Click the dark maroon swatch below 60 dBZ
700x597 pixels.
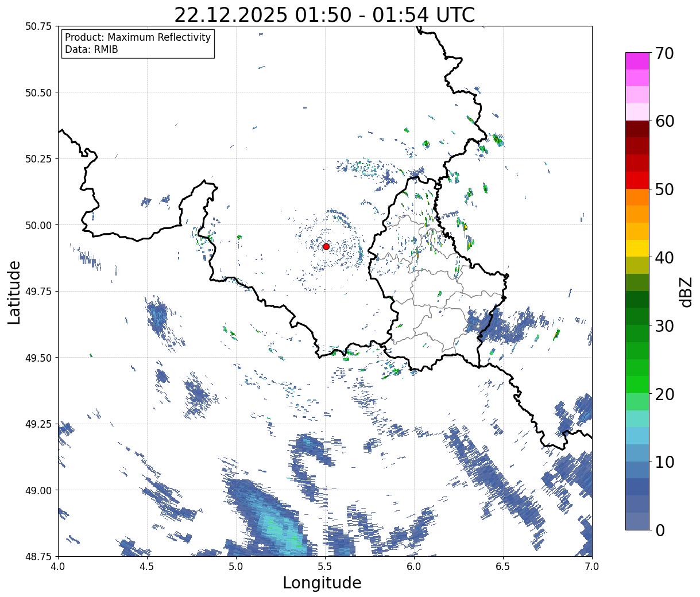pyautogui.click(x=637, y=129)
